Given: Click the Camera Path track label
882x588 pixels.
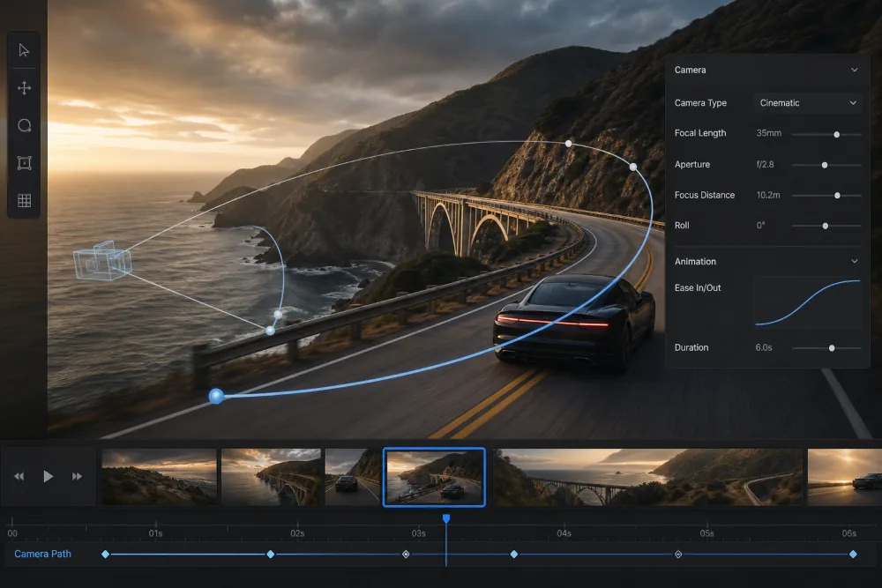Looking at the screenshot, I should [42, 554].
